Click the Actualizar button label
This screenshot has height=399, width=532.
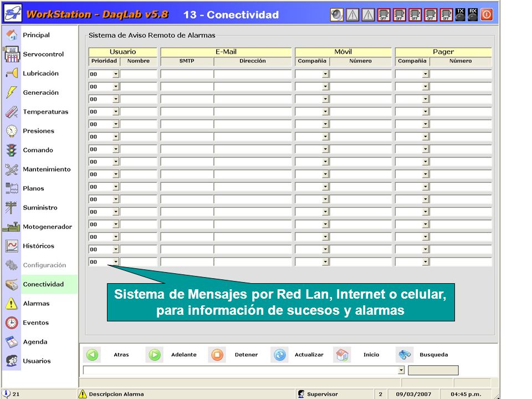309,355
